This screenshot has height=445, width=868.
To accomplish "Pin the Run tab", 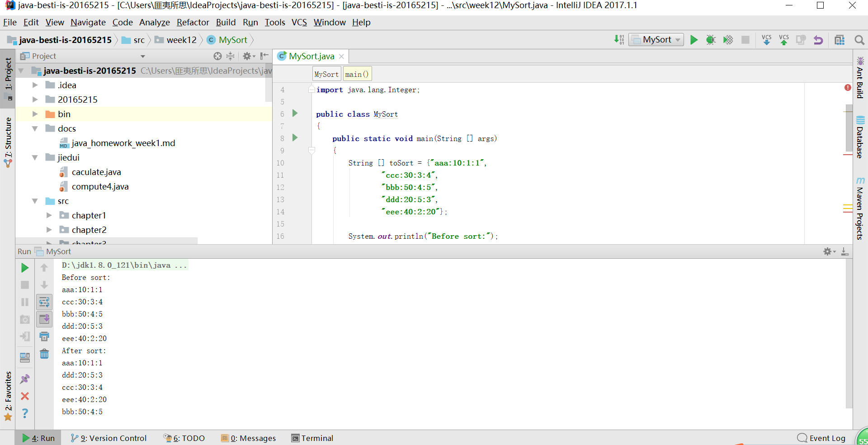I will point(25,379).
